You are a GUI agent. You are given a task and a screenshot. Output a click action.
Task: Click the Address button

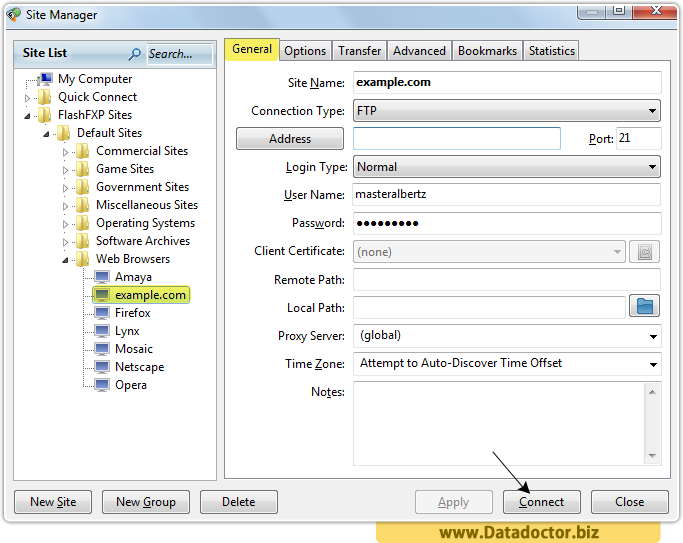point(290,138)
